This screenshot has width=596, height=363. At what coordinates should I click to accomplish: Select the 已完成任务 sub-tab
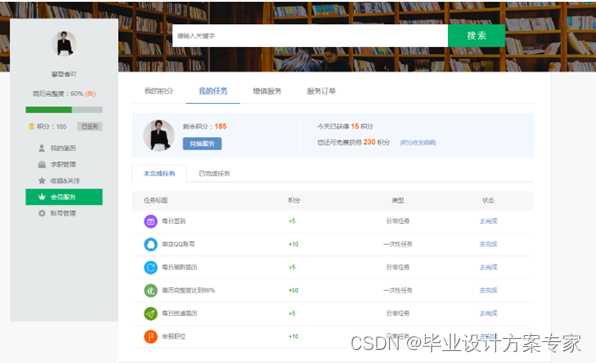point(214,173)
